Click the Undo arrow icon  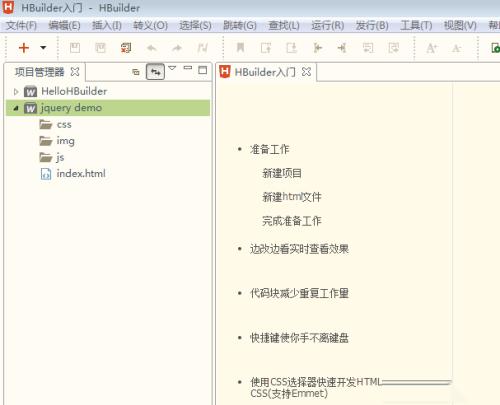(x=152, y=48)
